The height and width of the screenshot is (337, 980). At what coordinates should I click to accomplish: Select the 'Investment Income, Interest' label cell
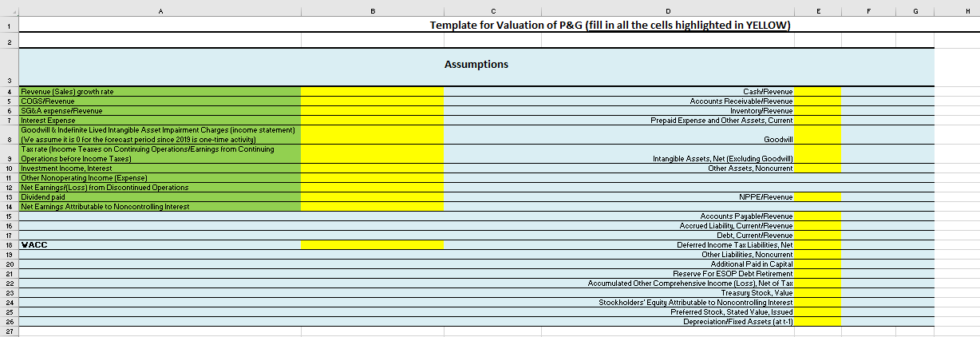tap(160, 168)
